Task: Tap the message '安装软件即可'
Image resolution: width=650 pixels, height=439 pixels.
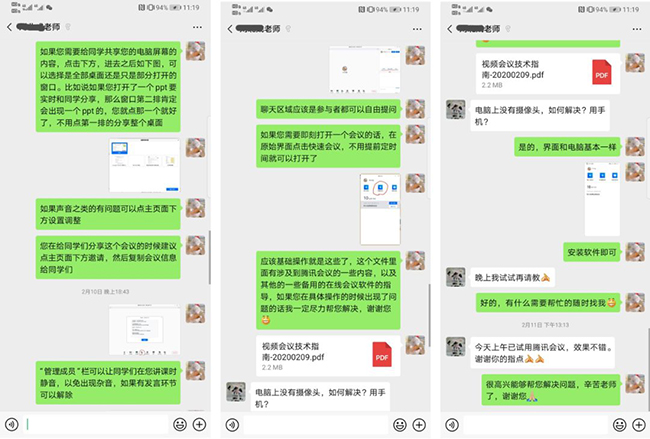Action: coord(592,252)
